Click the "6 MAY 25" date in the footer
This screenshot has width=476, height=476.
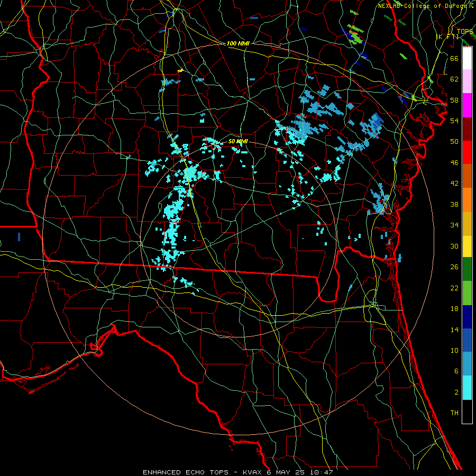[x=287, y=472]
